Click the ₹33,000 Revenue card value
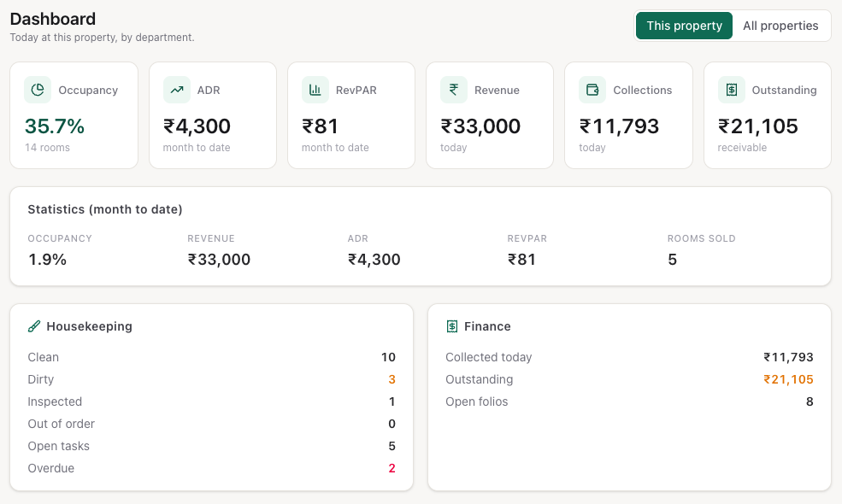Image resolution: width=842 pixels, height=504 pixels. (x=480, y=126)
